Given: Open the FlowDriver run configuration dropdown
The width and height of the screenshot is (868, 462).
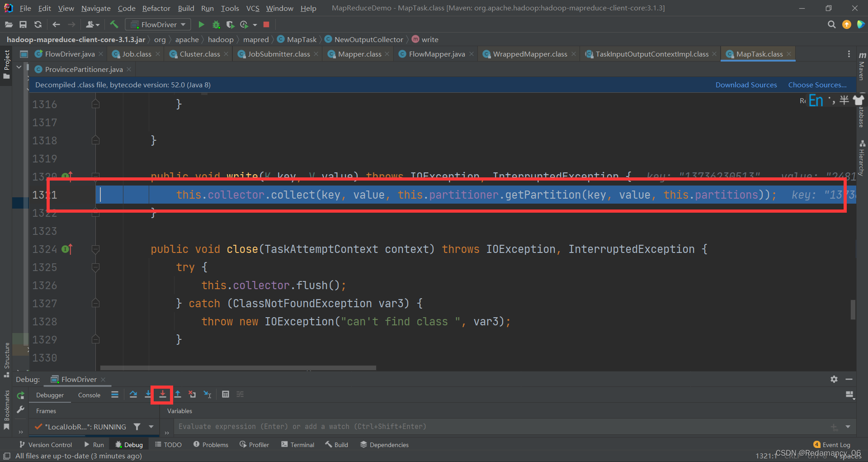Looking at the screenshot, I should tap(158, 24).
